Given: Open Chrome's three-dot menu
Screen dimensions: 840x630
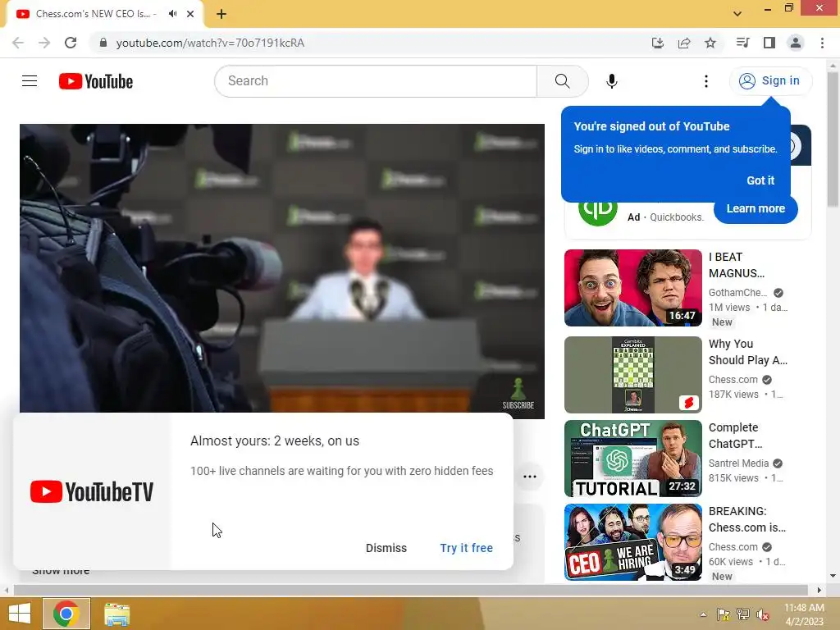Looking at the screenshot, I should tap(822, 43).
